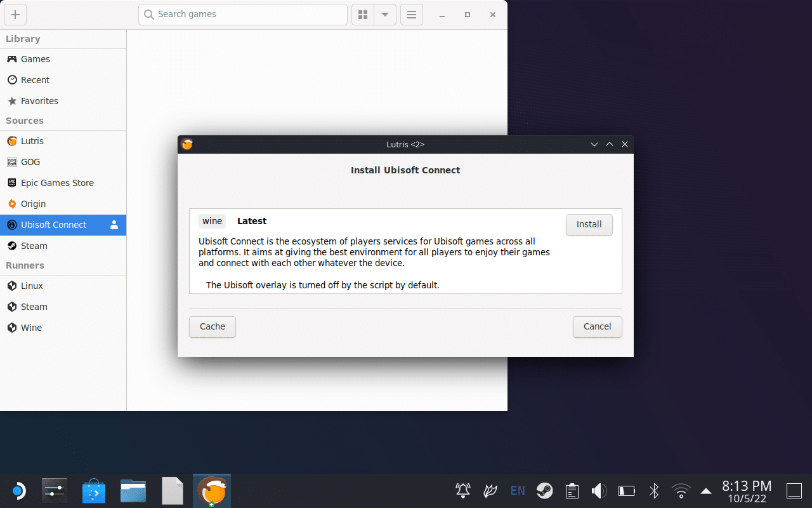
Task: Click the Ubisoft Connect account icon
Action: click(x=114, y=225)
